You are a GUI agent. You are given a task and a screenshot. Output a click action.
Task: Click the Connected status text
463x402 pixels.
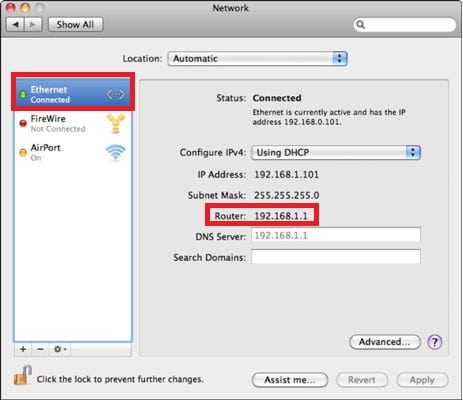[277, 98]
